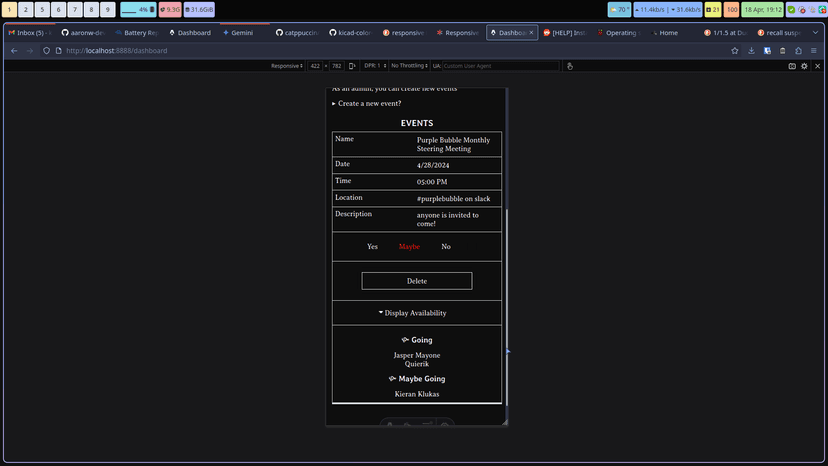Click the Delete event button

pos(417,281)
